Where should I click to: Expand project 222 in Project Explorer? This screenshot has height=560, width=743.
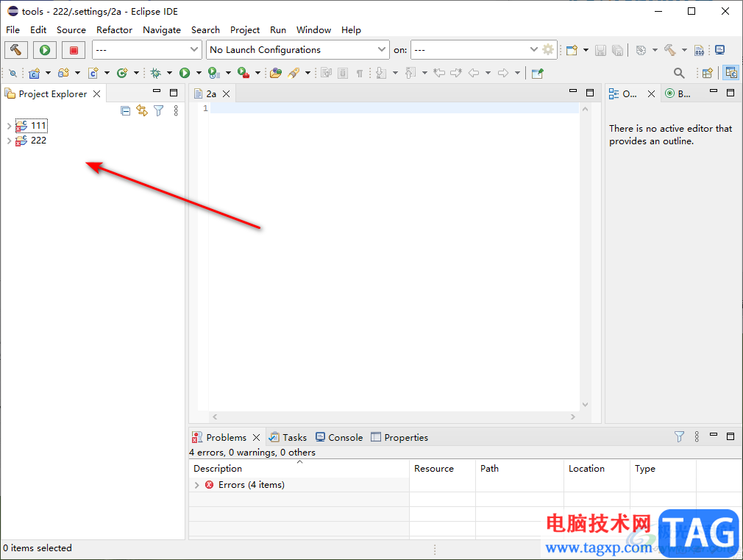pos(9,141)
